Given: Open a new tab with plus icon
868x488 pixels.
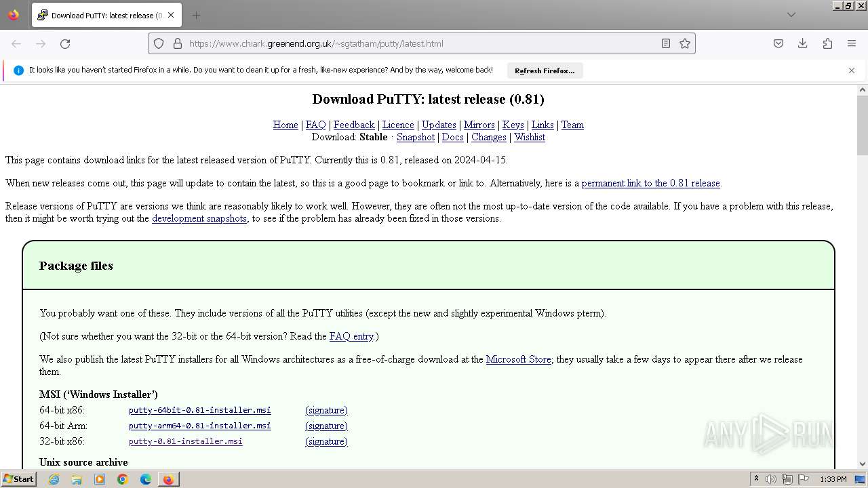Looking at the screenshot, I should (196, 15).
